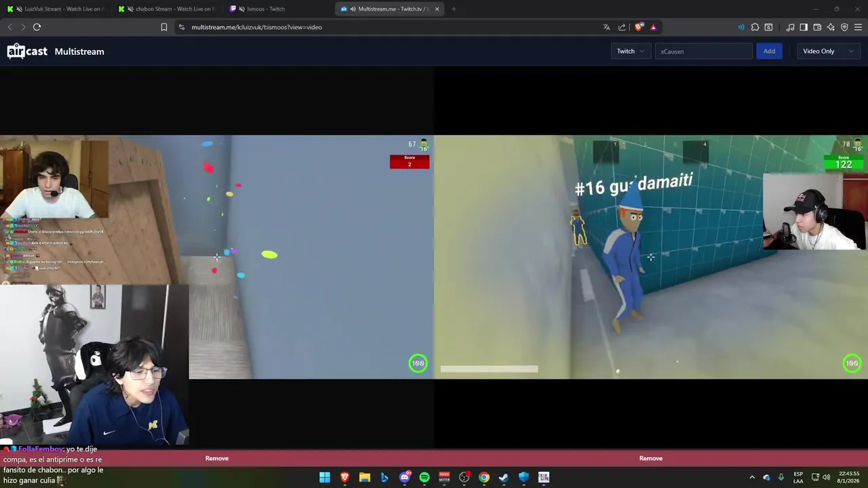Select the left stream video player
This screenshot has height=488, width=868.
tap(217, 257)
